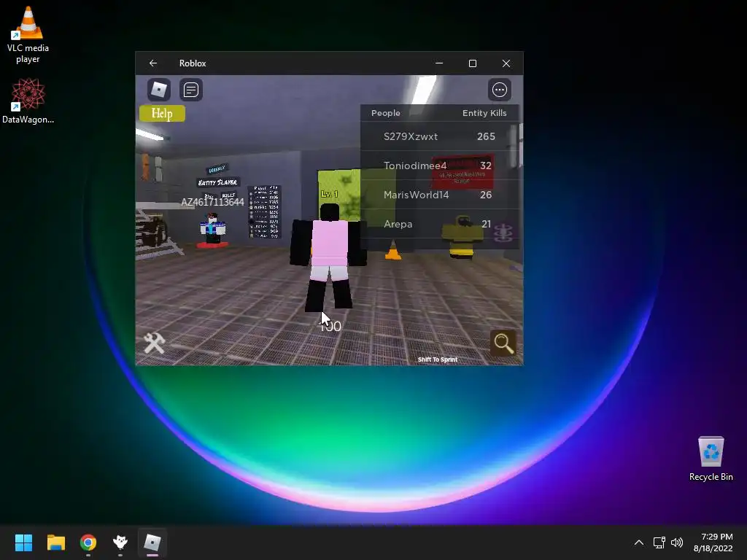Open volume control tray icon
This screenshot has width=747, height=560.
[x=676, y=542]
